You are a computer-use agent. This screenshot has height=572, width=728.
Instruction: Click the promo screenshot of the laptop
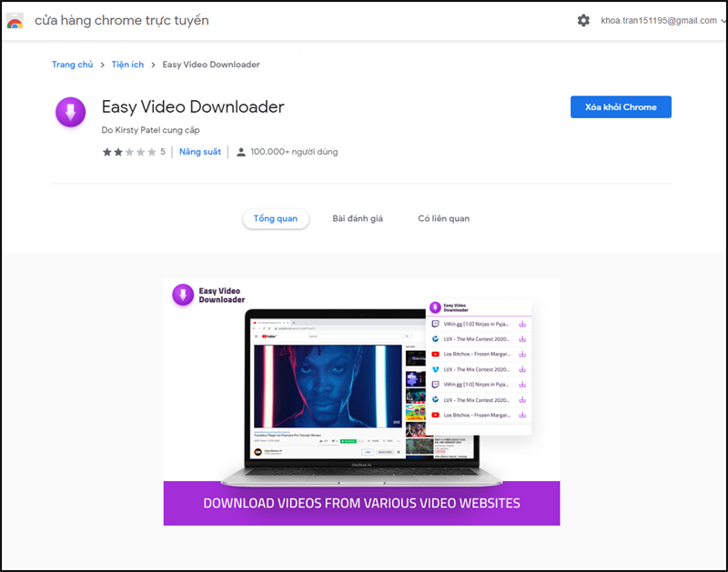pos(361,402)
